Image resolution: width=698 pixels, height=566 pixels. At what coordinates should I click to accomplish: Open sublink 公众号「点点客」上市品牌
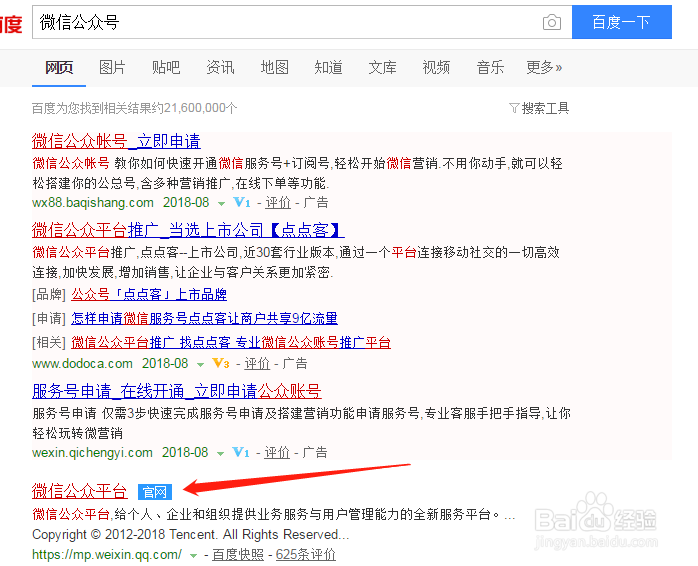pos(149,294)
